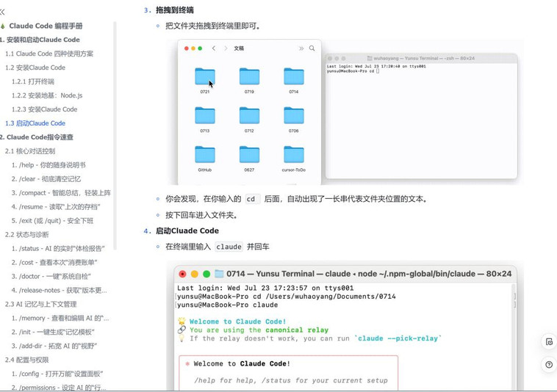
Task: Jump to 2.2 状态与诊断
Action: [27, 234]
